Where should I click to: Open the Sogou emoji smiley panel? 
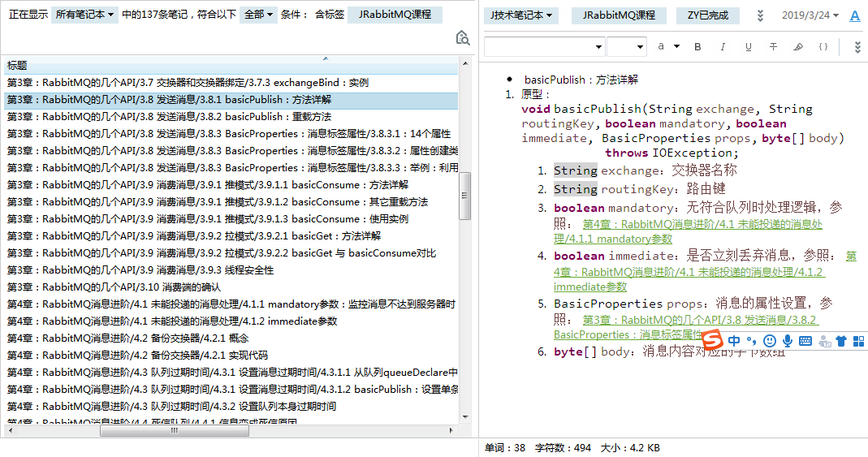point(770,341)
